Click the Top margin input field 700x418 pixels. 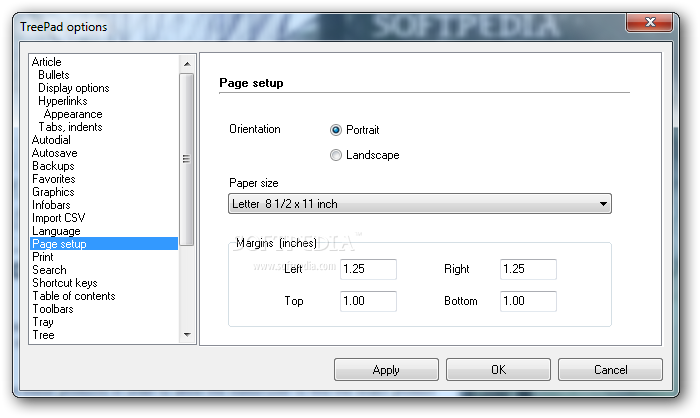coord(368,301)
